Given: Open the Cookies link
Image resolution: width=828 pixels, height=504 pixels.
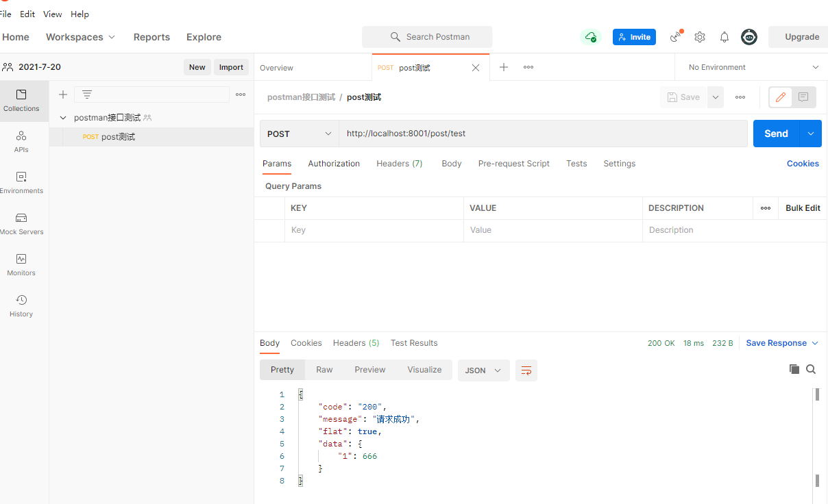Looking at the screenshot, I should pyautogui.click(x=803, y=164).
